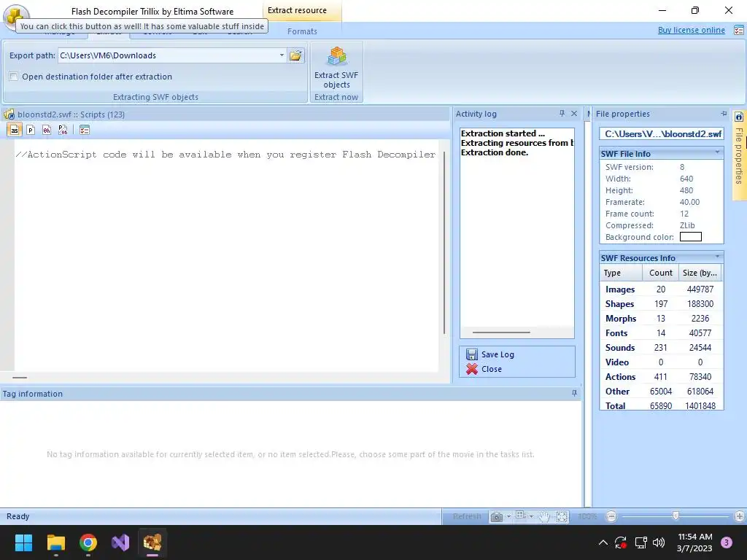Image resolution: width=747 pixels, height=560 pixels.
Task: Click the zoom in plus button
Action: [x=740, y=516]
